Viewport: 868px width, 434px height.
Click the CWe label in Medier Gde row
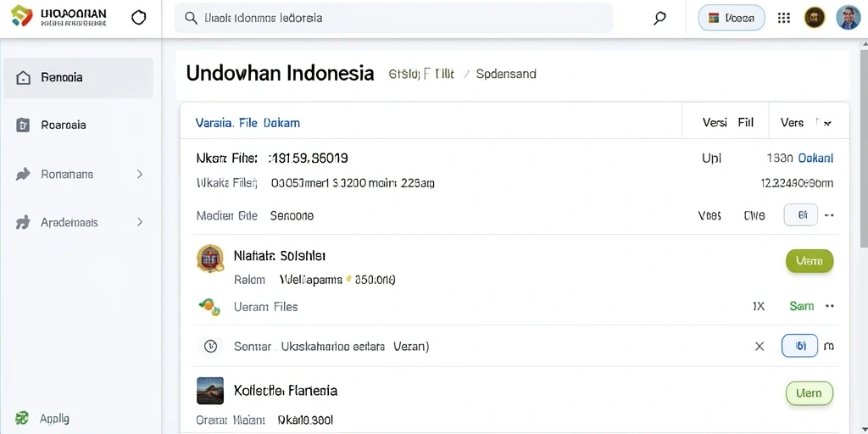point(754,216)
